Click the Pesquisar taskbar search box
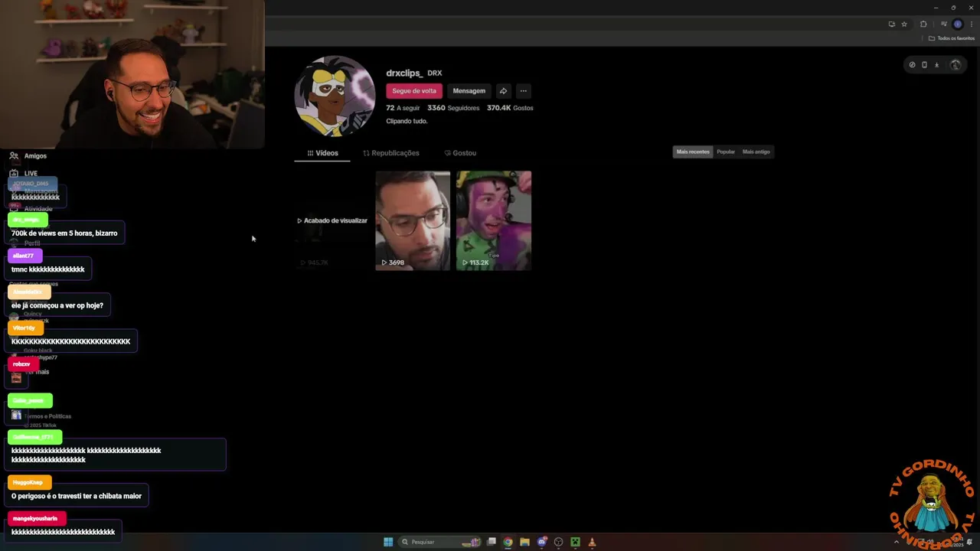This screenshot has height=551, width=980. (x=440, y=542)
